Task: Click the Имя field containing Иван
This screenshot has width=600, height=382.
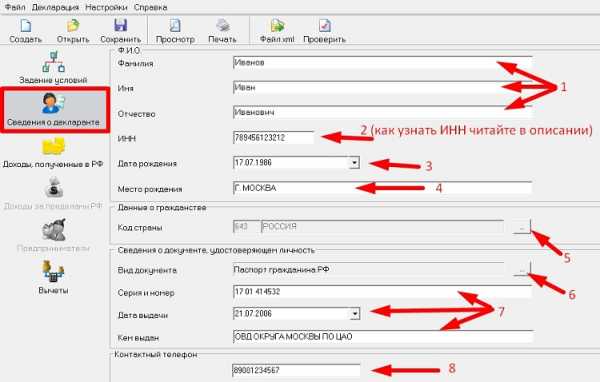Action: pos(382,87)
